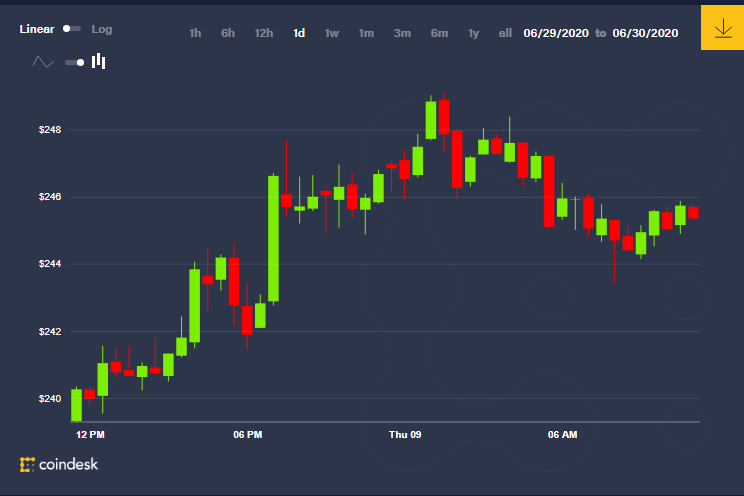Viewport: 744px width, 496px height.
Task: Open the start date 06/29/2020 field
Action: point(556,33)
